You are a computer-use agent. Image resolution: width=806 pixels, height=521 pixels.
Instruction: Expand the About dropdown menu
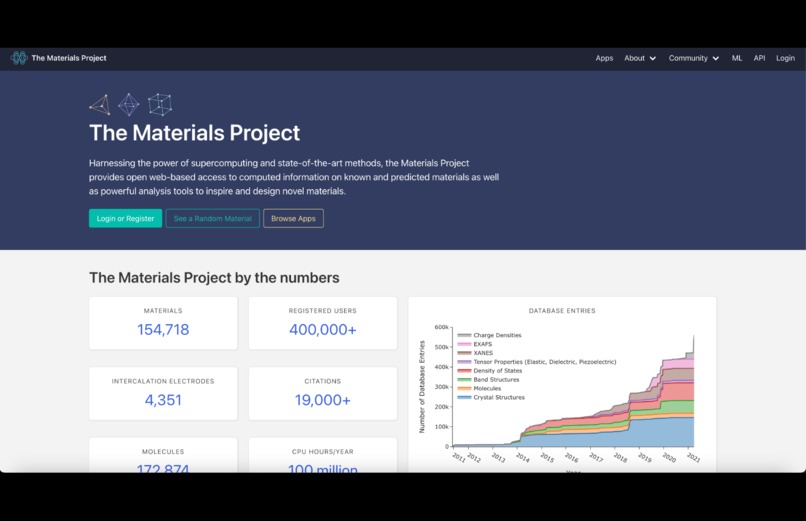coord(639,58)
